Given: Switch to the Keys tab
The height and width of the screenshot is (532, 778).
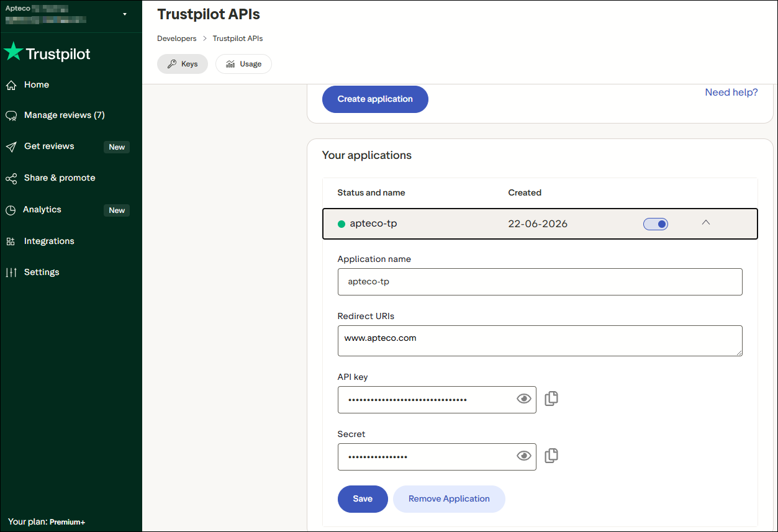Looking at the screenshot, I should pyautogui.click(x=183, y=64).
